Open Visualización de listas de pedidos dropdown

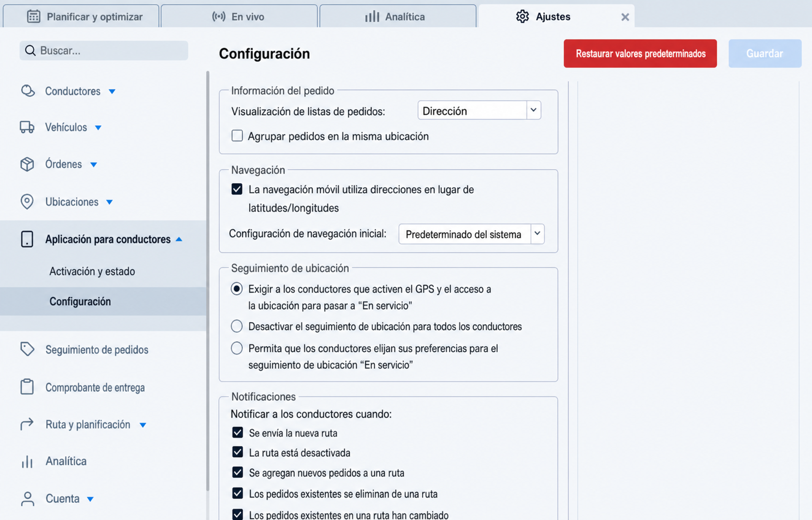pyautogui.click(x=533, y=111)
